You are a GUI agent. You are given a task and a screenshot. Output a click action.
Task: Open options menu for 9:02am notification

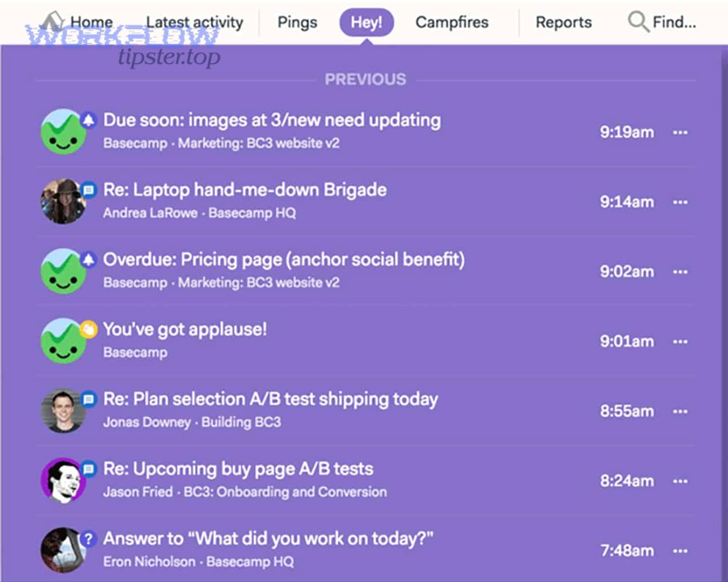point(680,272)
